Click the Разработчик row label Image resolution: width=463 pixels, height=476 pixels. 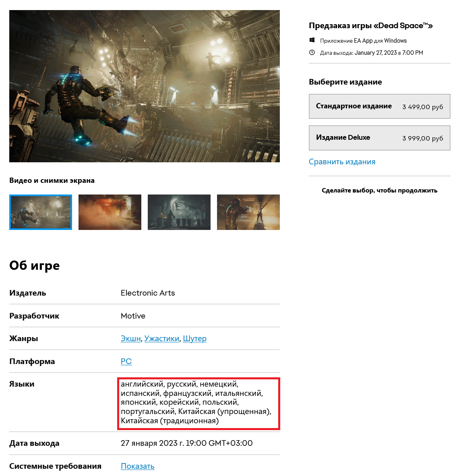34,316
